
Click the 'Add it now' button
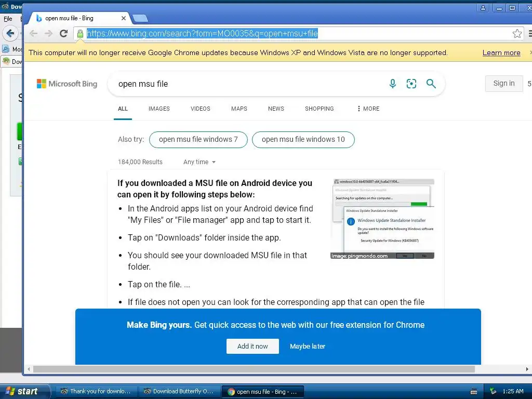click(253, 346)
